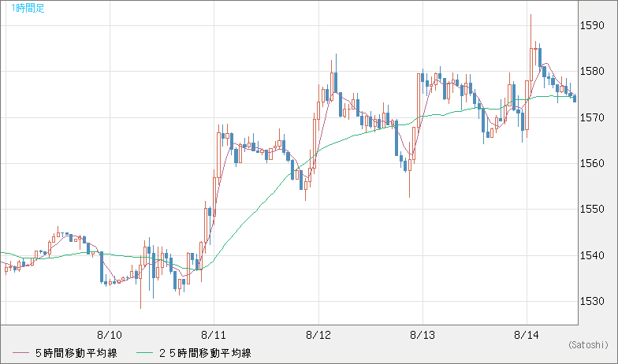Click the red 5-hour moving average legend line

pos(20,353)
